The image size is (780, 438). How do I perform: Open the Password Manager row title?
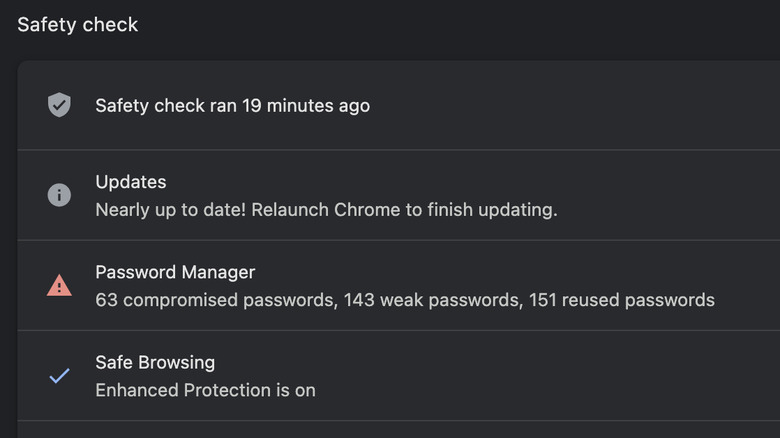pos(175,272)
